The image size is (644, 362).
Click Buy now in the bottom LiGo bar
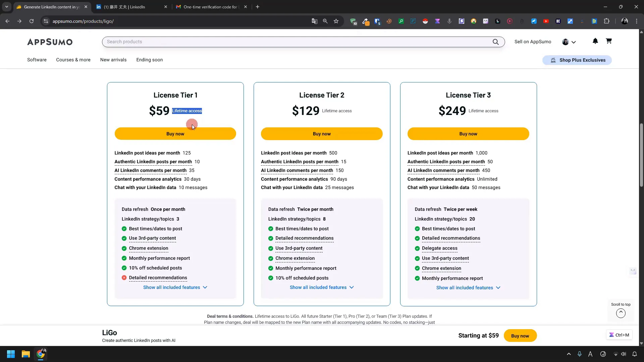coord(520,336)
